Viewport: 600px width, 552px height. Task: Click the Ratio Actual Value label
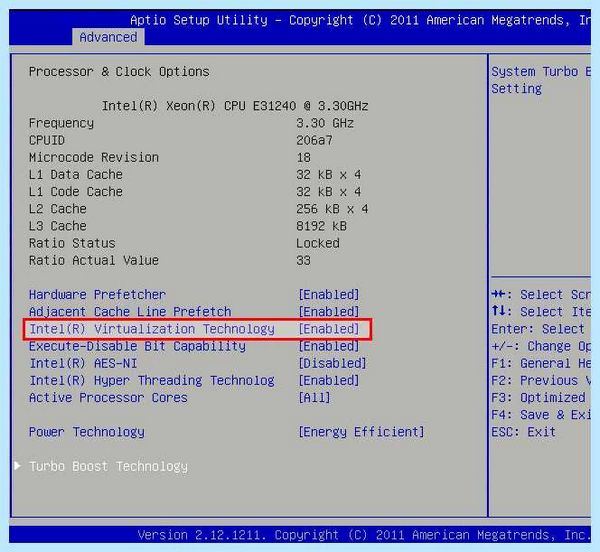pos(94,261)
